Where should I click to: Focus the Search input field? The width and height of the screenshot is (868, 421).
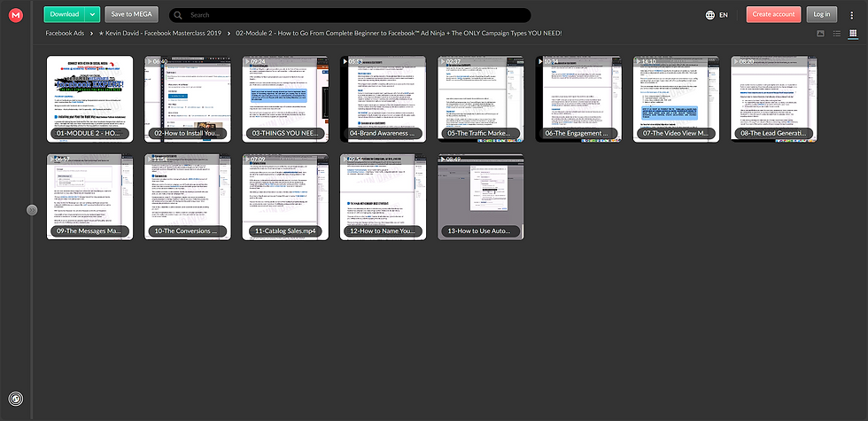[350, 15]
